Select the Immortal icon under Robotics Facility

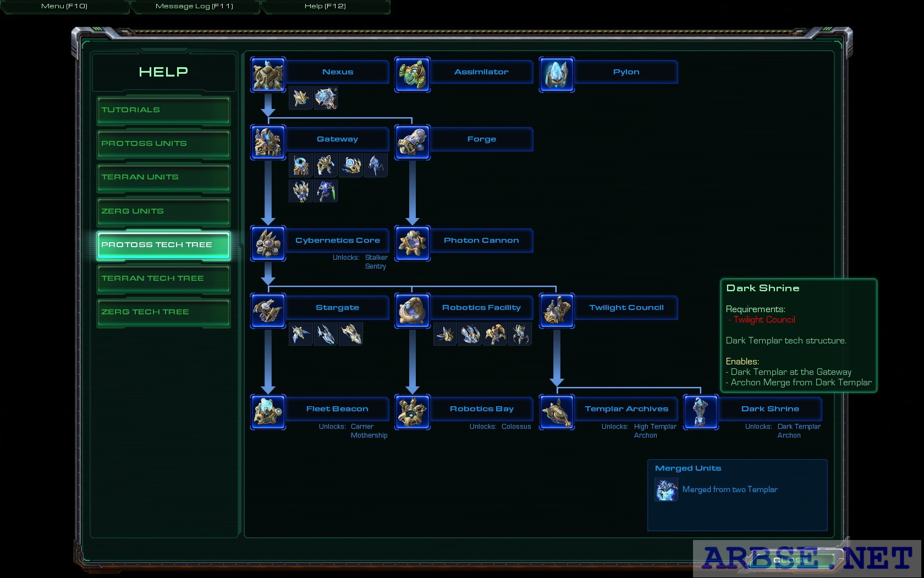495,334
